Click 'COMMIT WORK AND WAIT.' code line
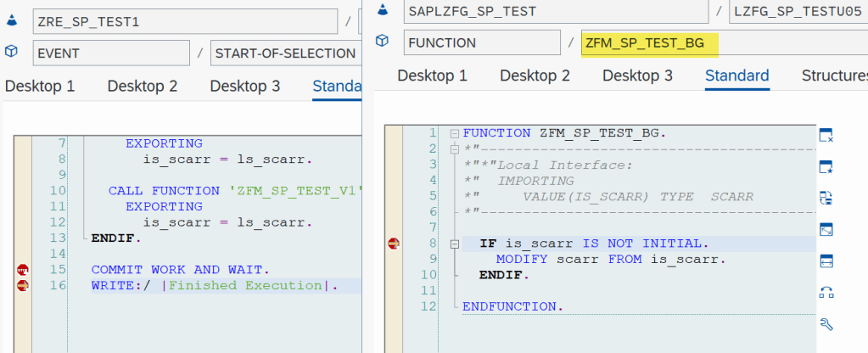Viewport: 868px width, 353px height. coord(181,270)
